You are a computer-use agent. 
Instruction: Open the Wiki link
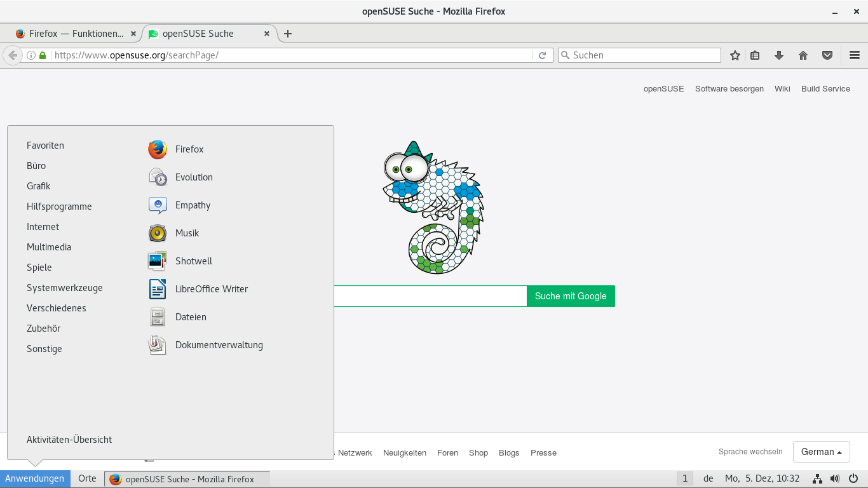pyautogui.click(x=782, y=89)
